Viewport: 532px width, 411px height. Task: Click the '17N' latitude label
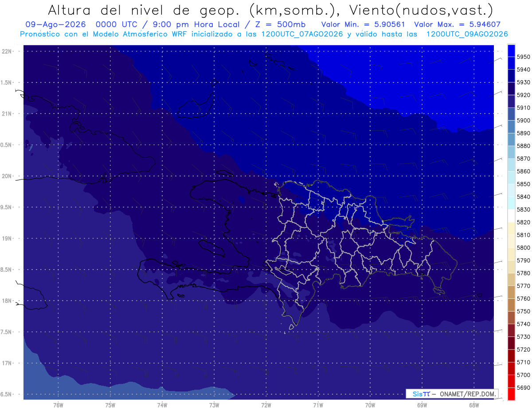point(8,363)
